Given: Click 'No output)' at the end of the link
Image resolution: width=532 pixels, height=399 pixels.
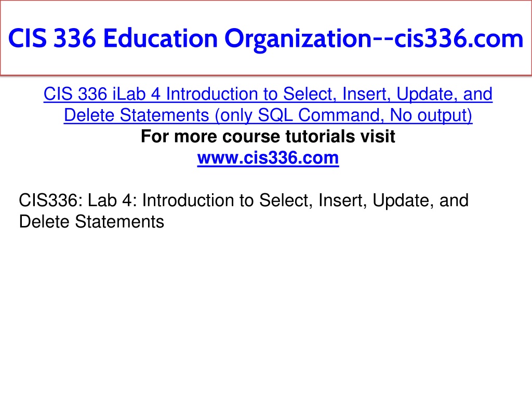Looking at the screenshot, I should [x=431, y=115].
